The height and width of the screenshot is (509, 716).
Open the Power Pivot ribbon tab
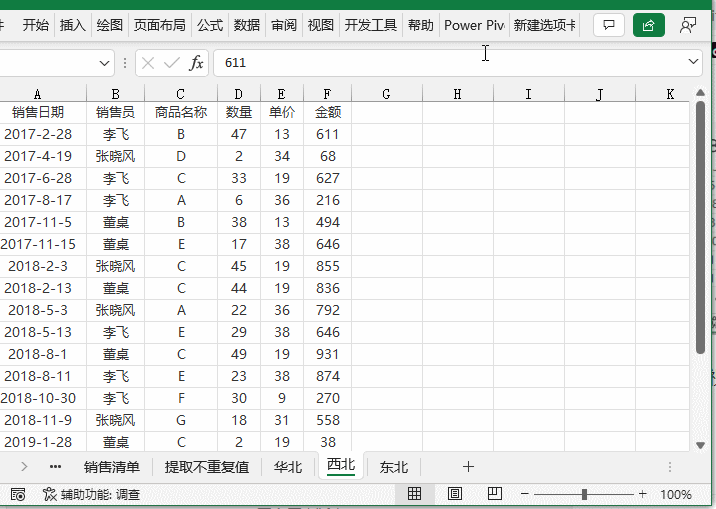coord(474,25)
